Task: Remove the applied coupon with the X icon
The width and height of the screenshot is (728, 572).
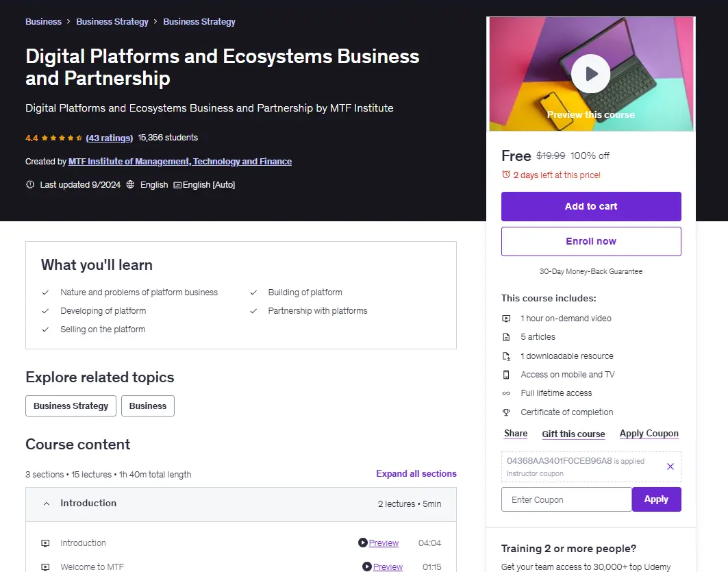Action: (670, 467)
